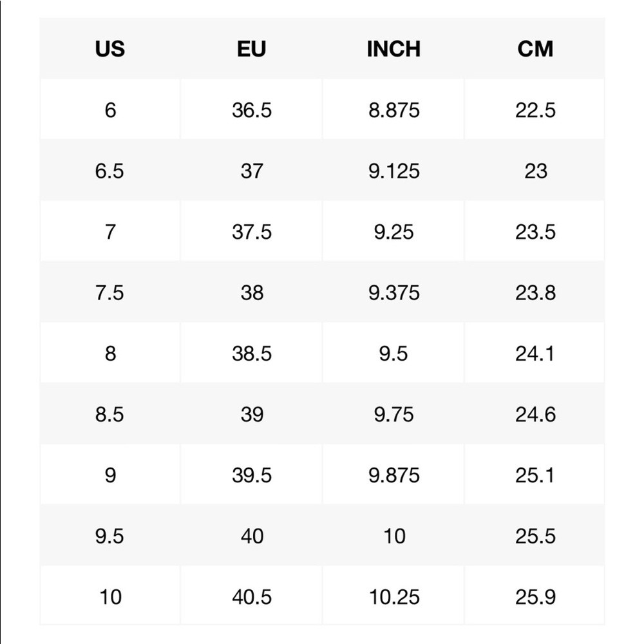The height and width of the screenshot is (644, 644).
Task: Click the 24.6 cm value
Action: (535, 414)
